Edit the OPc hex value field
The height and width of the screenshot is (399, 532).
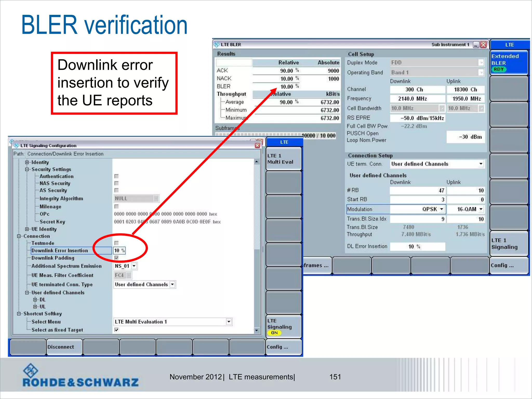[165, 214]
